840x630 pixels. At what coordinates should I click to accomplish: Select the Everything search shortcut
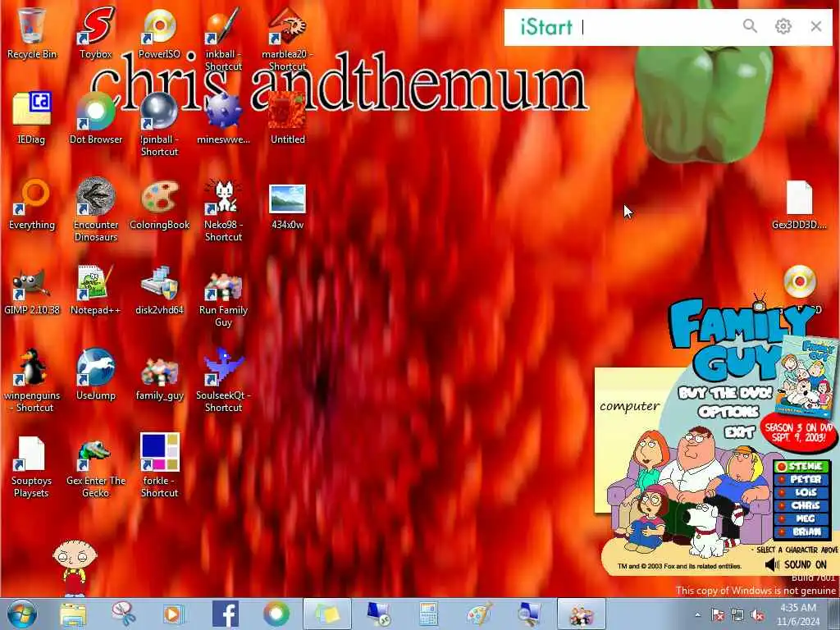[32, 196]
